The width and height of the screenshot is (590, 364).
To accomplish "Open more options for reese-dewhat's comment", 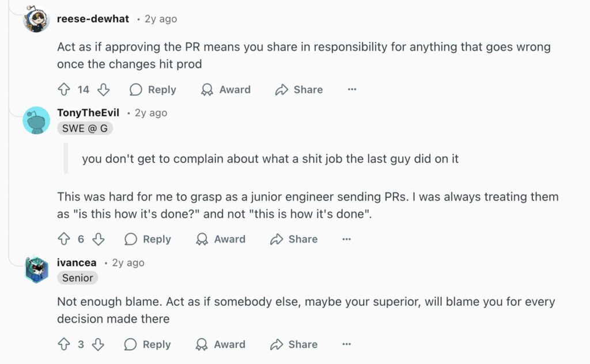I will [352, 89].
